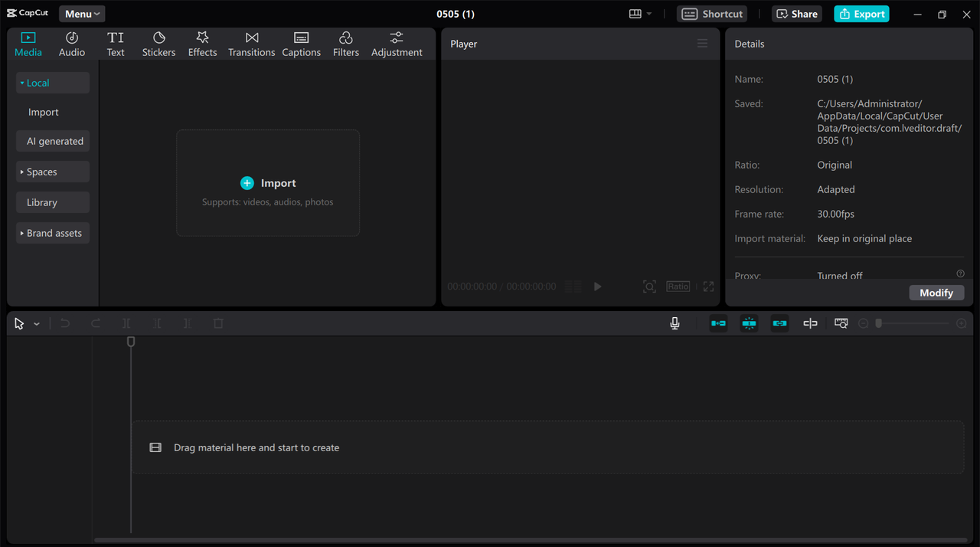
Task: Click the microphone Record voiceover icon
Action: pyautogui.click(x=675, y=324)
